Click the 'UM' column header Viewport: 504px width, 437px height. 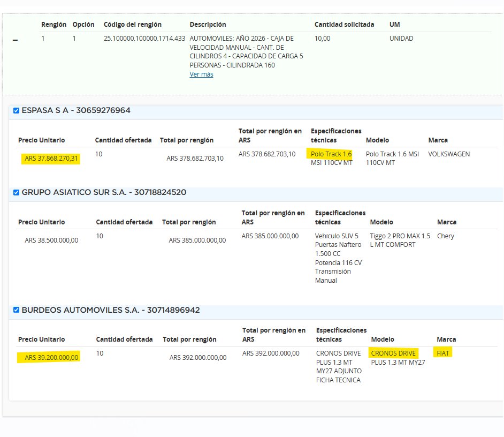(x=394, y=25)
